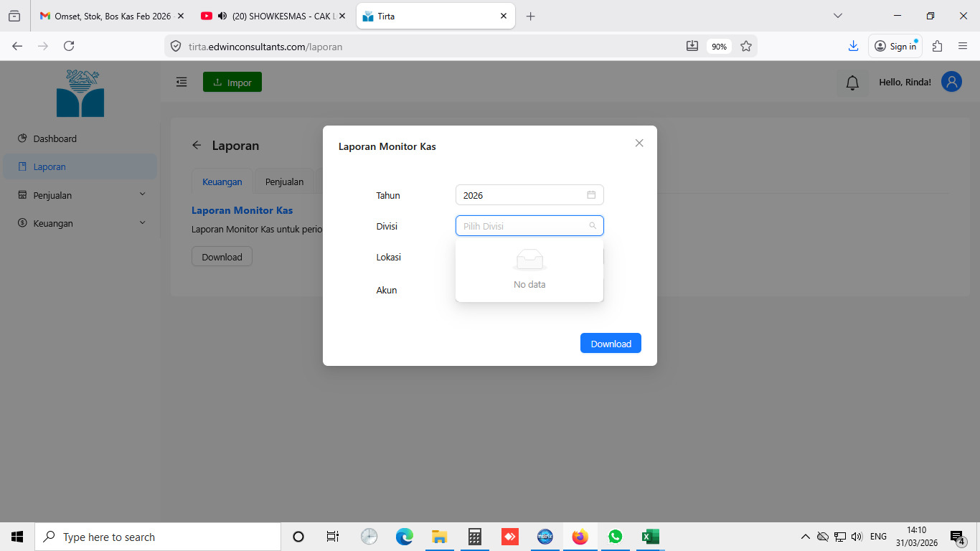Open Excel from the taskbar
The width and height of the screenshot is (980, 551).
tap(650, 537)
